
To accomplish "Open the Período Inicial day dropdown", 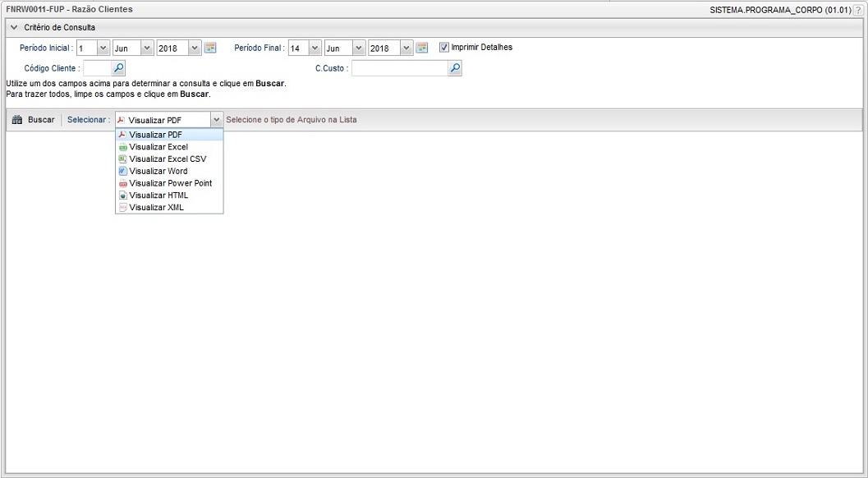I will 103,48.
